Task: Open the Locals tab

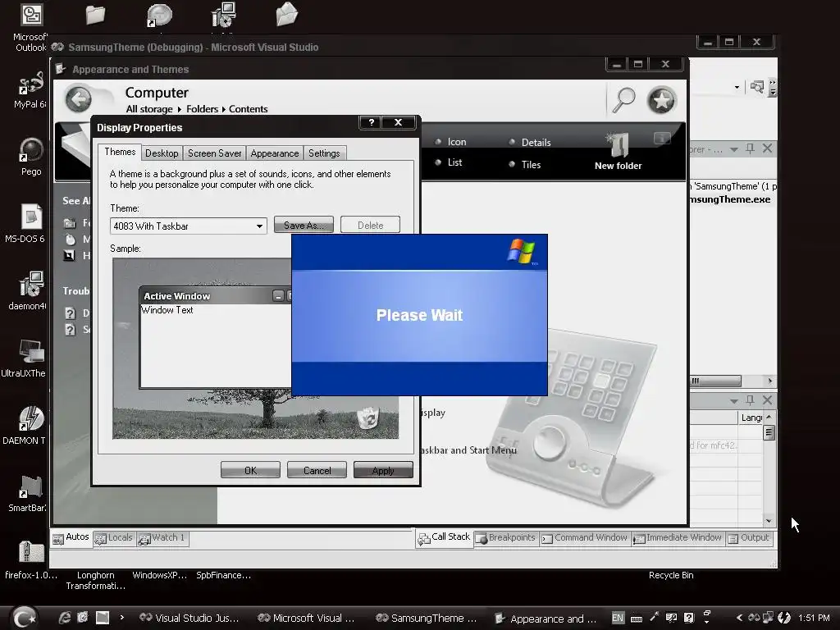Action: 113,538
